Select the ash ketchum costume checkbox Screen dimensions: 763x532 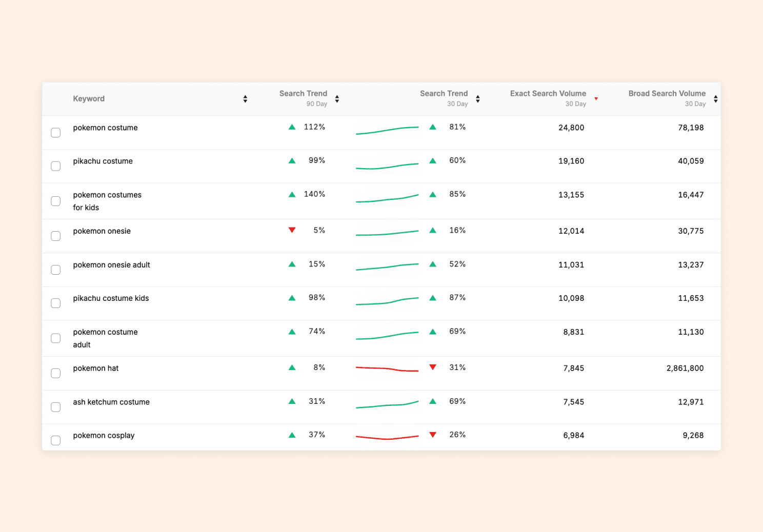click(56, 407)
